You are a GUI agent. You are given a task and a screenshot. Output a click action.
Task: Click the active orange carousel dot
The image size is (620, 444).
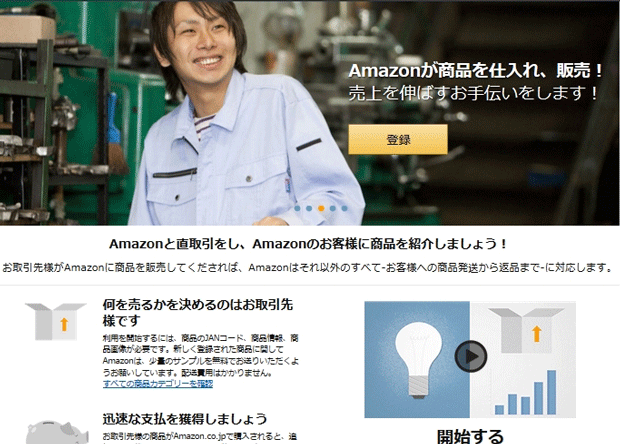point(321,208)
